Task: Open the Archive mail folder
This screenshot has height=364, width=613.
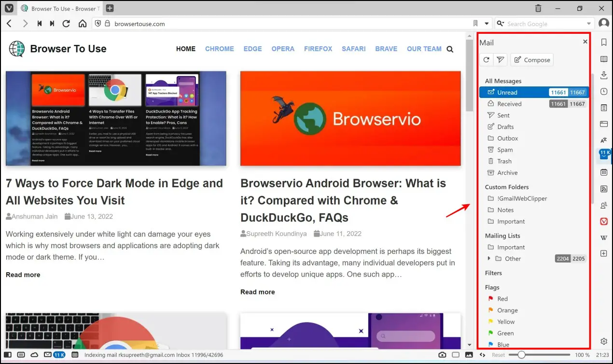Action: (534, 173)
